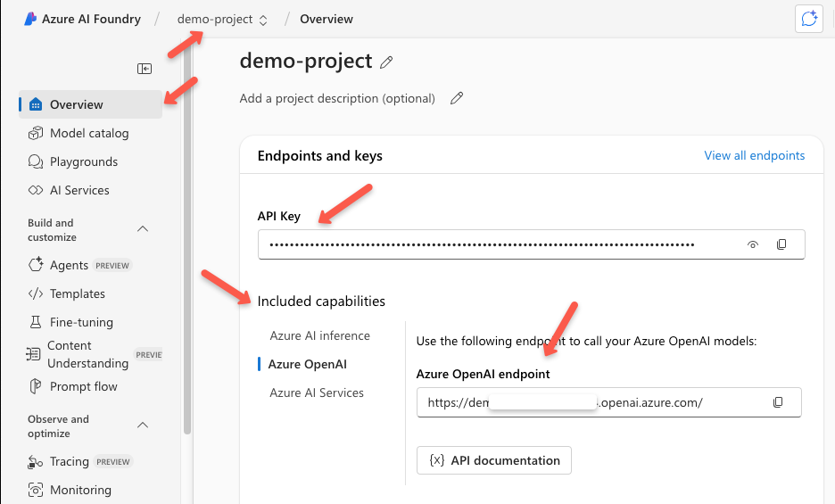Click the AI Services icon in the sidebar
Screen dimensions: 835x504
[36, 190]
